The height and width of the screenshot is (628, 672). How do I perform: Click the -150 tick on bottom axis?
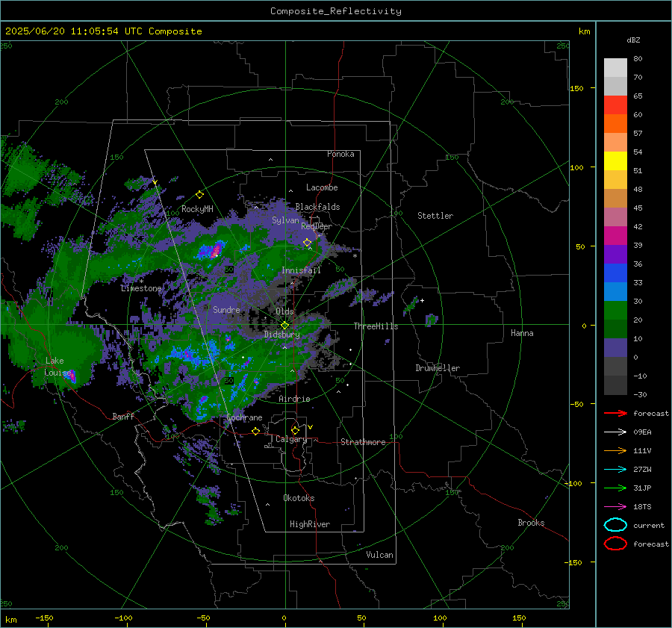44,618
